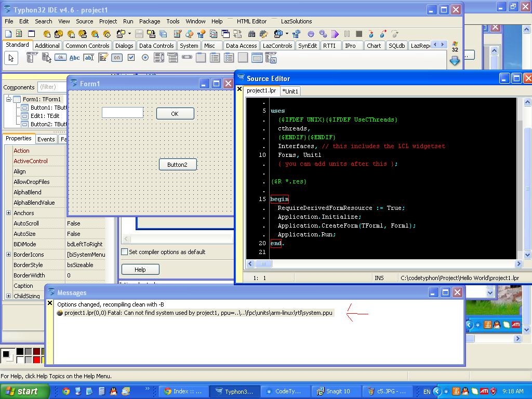Click the New form toolbar icon
Image resolution: width=532 pixels, height=399 pixels.
click(x=31, y=34)
